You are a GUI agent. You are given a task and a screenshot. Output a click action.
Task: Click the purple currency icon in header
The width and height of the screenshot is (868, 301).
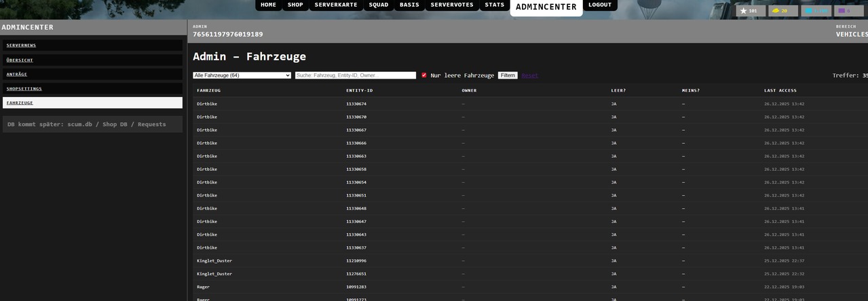point(842,11)
